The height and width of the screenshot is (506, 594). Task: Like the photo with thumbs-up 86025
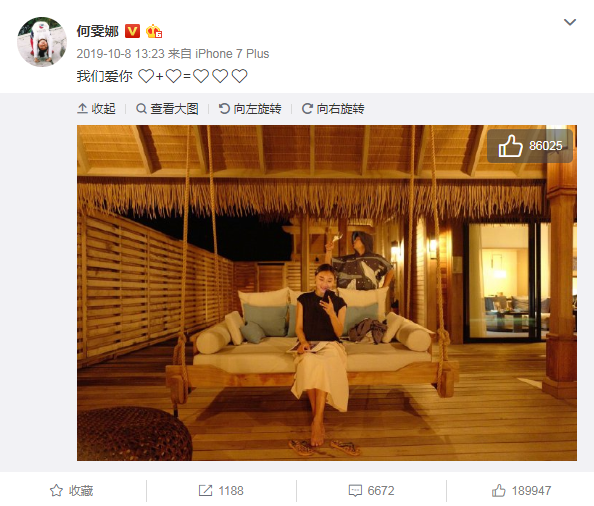point(530,146)
